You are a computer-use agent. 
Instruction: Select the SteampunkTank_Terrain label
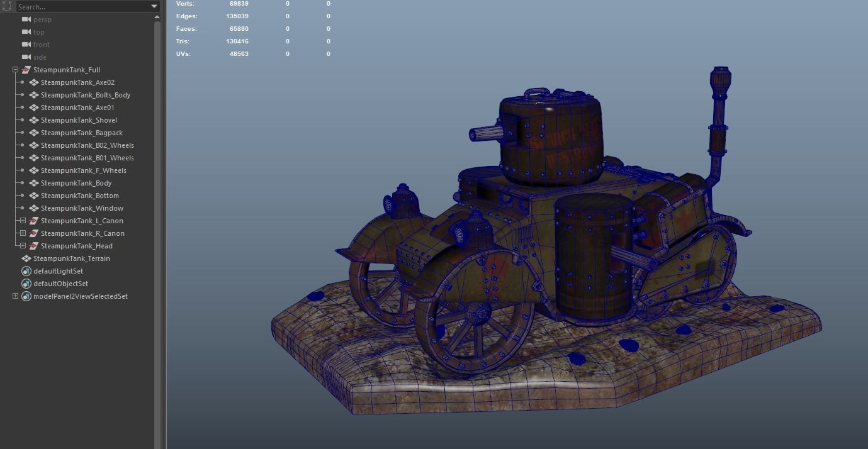pyautogui.click(x=72, y=258)
